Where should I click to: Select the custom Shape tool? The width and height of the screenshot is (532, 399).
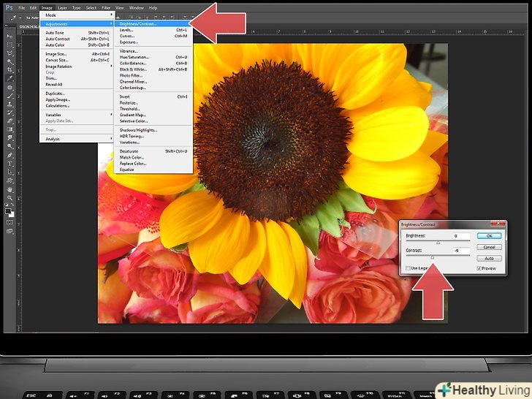click(x=9, y=180)
